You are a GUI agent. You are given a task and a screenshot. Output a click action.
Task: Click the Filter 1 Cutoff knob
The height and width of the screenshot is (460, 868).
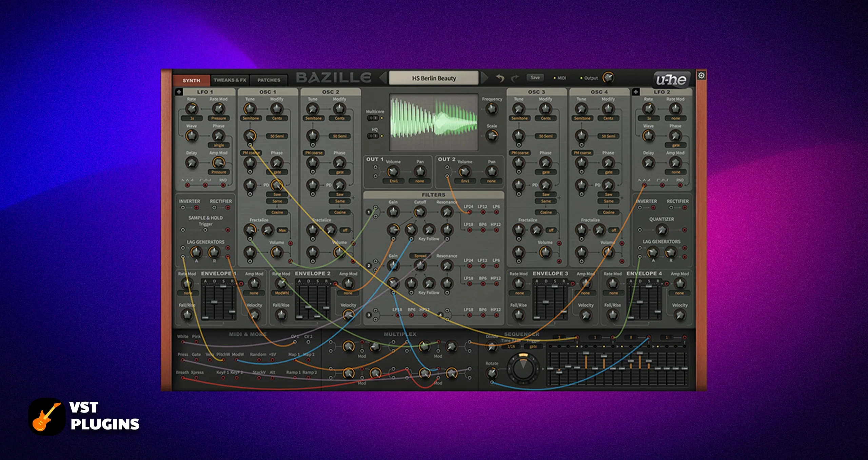coord(420,212)
